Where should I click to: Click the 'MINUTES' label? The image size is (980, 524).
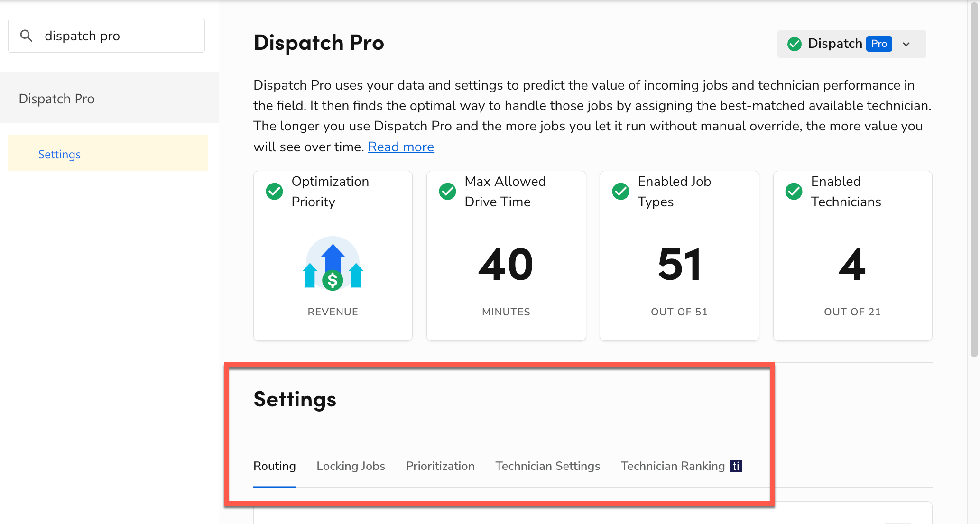click(506, 312)
